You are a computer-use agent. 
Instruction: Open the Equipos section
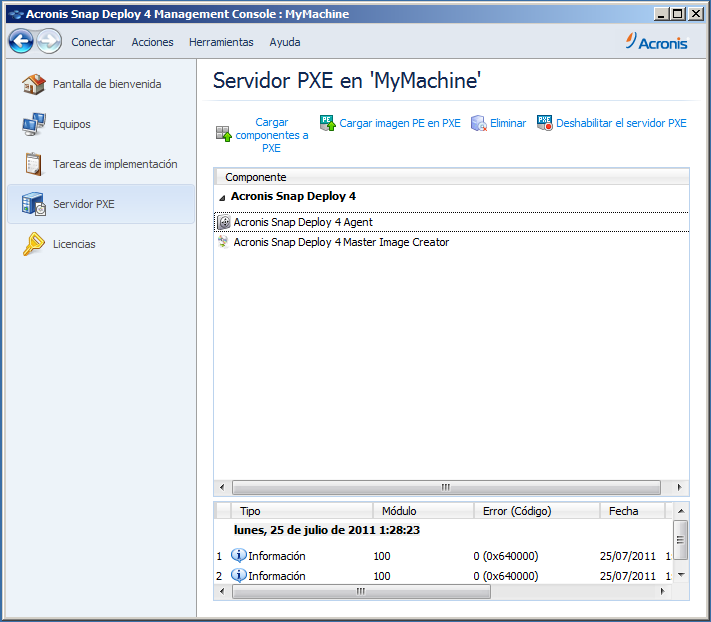(x=101, y=124)
